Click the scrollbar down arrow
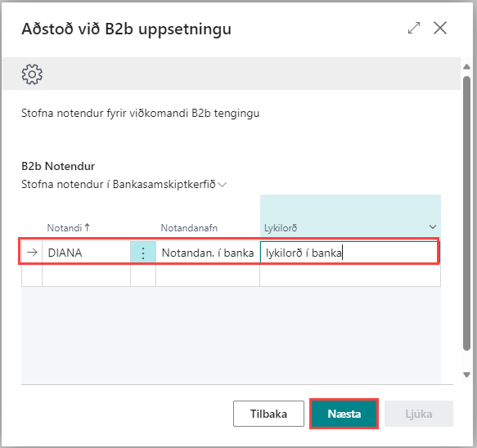 466,374
